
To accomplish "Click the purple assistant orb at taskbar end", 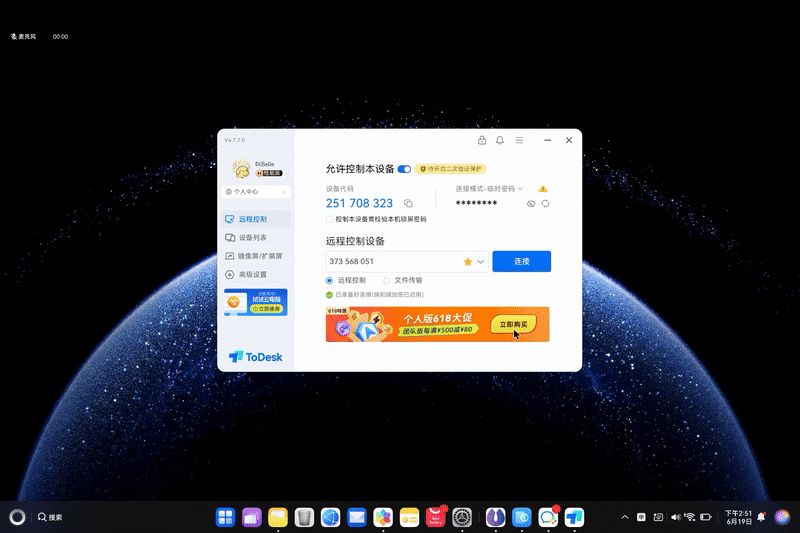I will tap(782, 517).
